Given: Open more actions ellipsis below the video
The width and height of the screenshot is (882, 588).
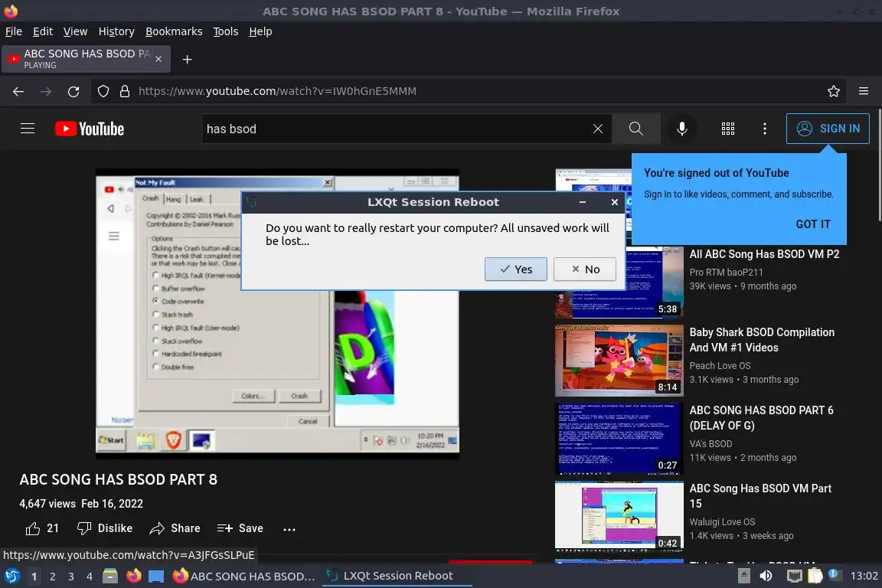Looking at the screenshot, I should click(289, 529).
